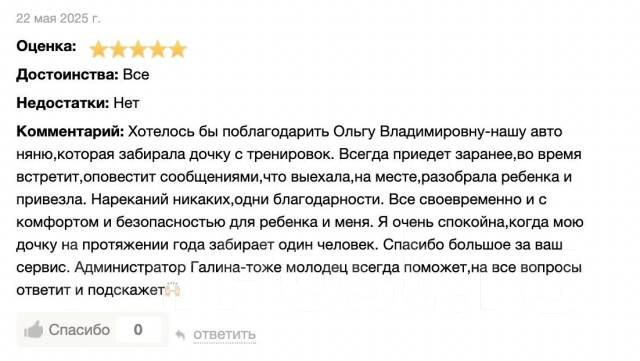Click the raised hands emoji after подскажет
This screenshot has width=640, height=361.
(x=173, y=290)
